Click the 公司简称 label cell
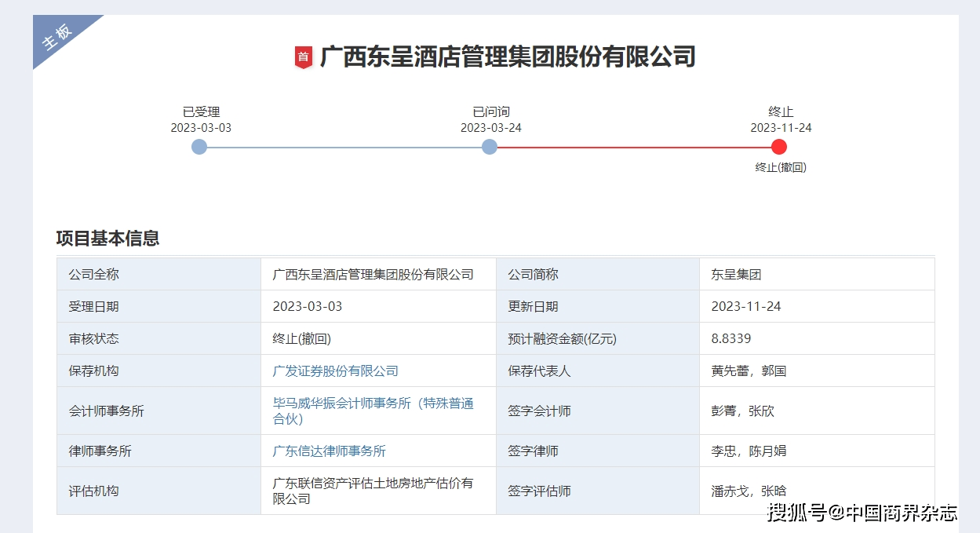The height and width of the screenshot is (533, 980). [598, 275]
